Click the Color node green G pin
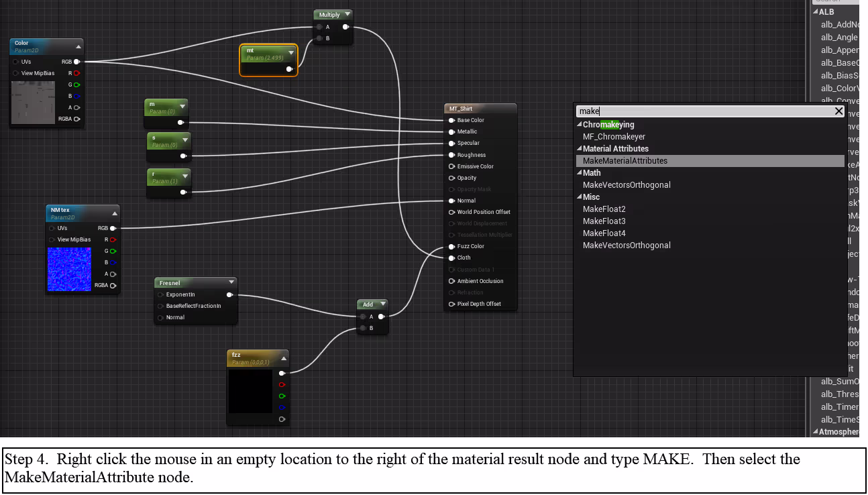This screenshot has height=495, width=868. tap(76, 85)
